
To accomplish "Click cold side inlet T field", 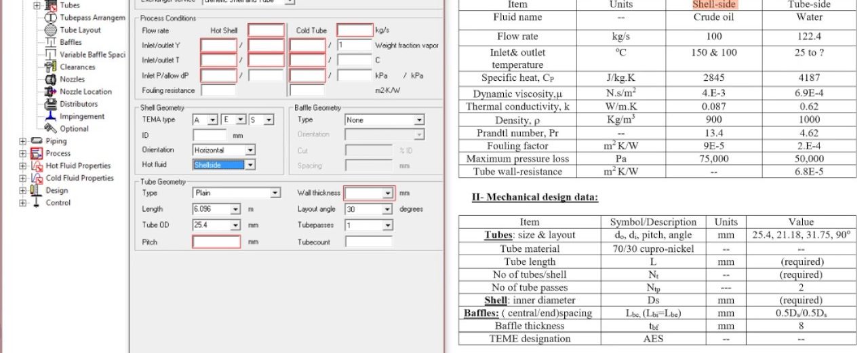I will point(307,60).
